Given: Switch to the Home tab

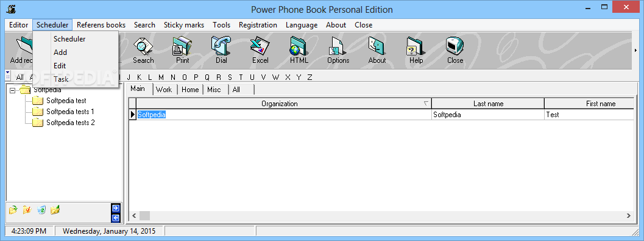Looking at the screenshot, I should pos(190,90).
